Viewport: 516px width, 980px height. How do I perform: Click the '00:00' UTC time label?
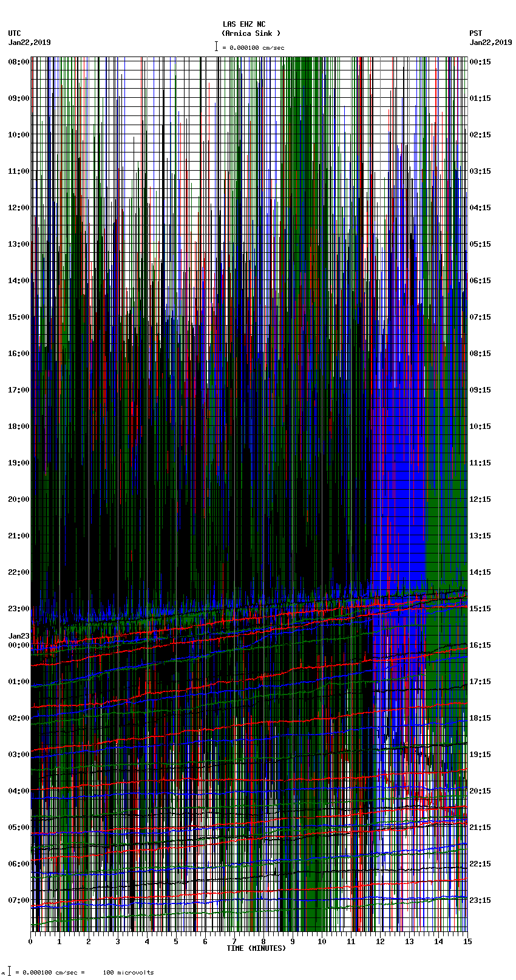19,645
